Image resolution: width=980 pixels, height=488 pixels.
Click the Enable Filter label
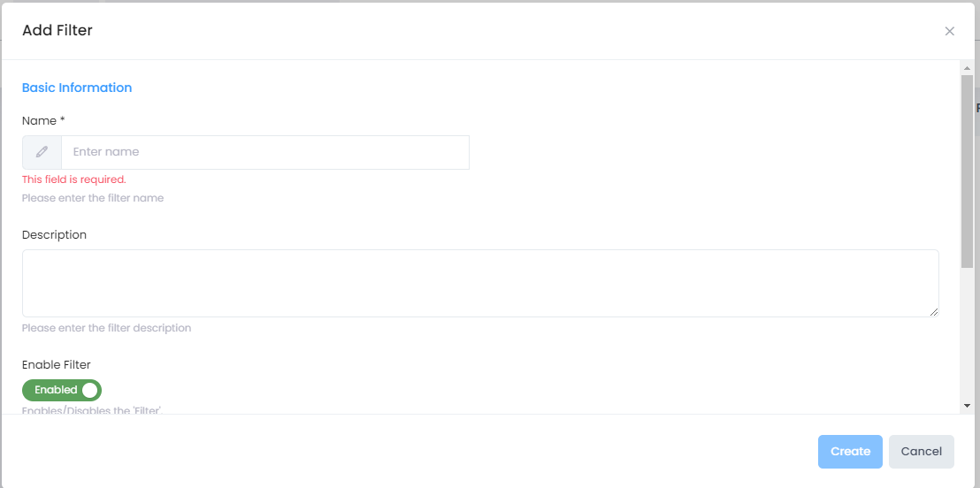(x=57, y=364)
